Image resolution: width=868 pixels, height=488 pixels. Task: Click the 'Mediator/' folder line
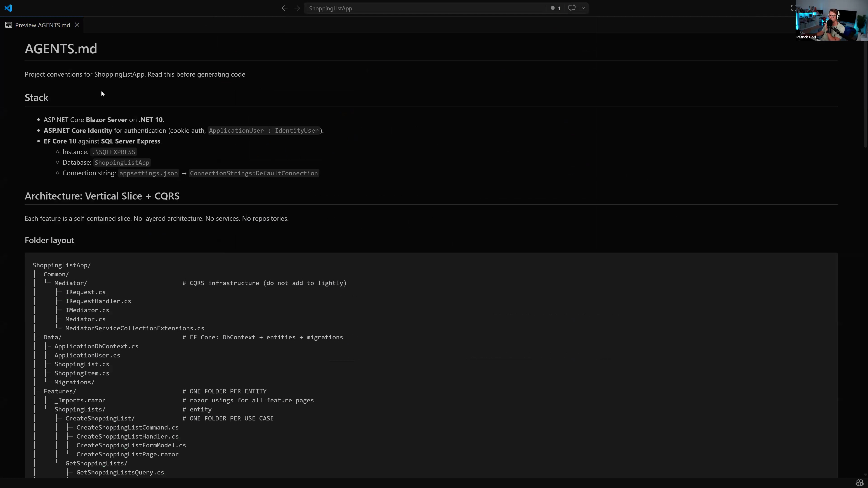(x=71, y=283)
